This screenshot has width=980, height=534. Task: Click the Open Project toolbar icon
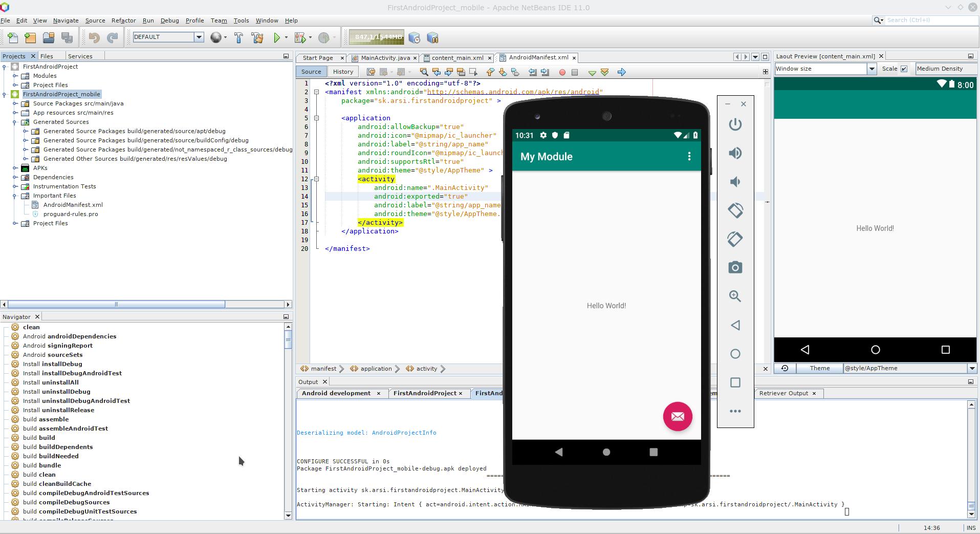coord(49,37)
